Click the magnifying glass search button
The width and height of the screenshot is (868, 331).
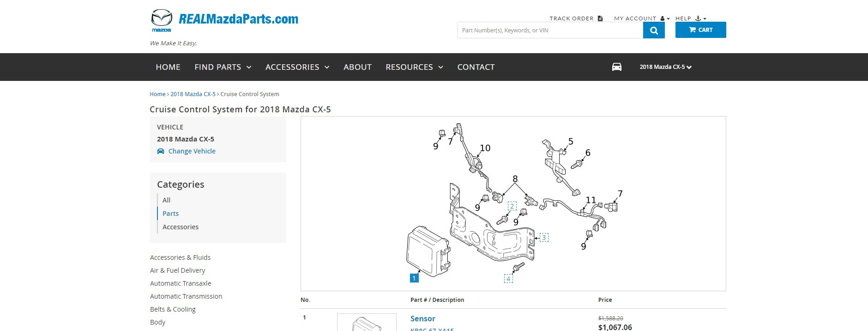coord(654,31)
